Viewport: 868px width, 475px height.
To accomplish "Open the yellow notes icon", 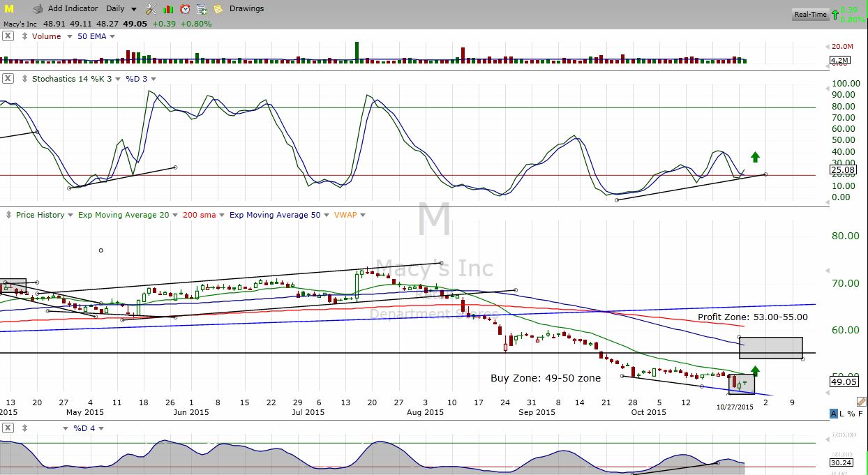I will [218, 9].
